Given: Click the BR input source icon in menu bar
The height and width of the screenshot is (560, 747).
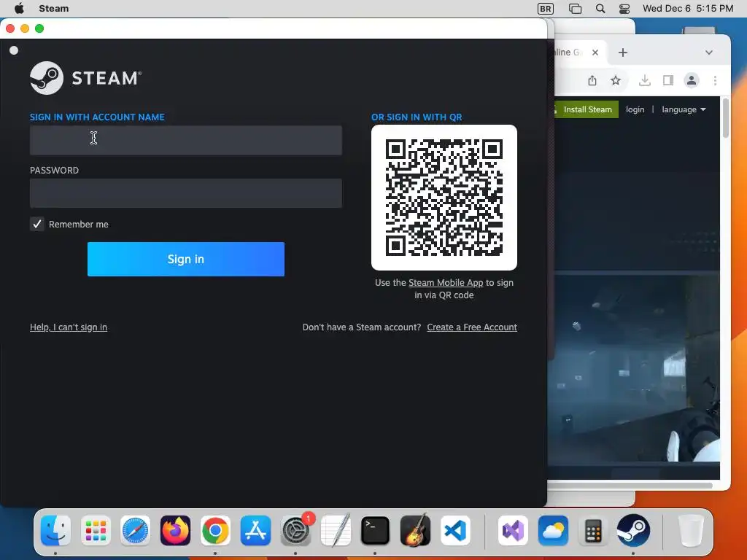Looking at the screenshot, I should point(546,9).
